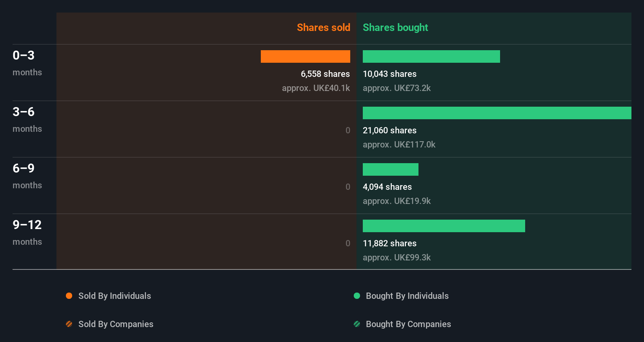Click the 9–12 months row label
The height and width of the screenshot is (342, 644).
pyautogui.click(x=27, y=233)
